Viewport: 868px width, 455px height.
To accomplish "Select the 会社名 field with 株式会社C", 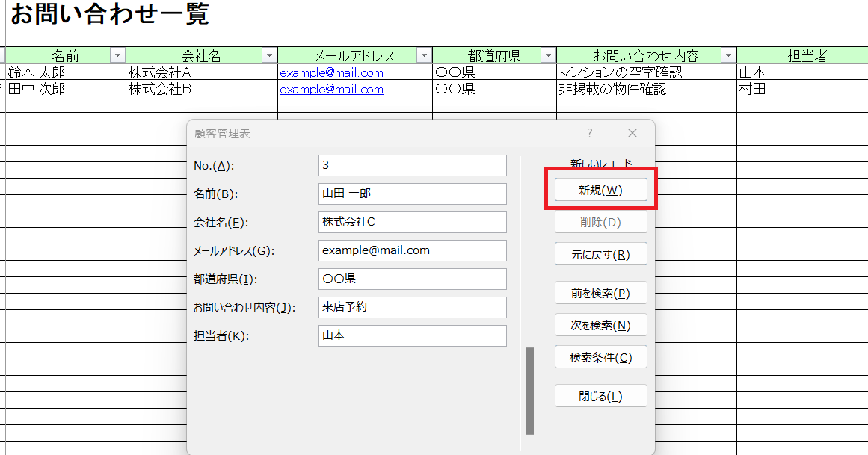I will (412, 222).
